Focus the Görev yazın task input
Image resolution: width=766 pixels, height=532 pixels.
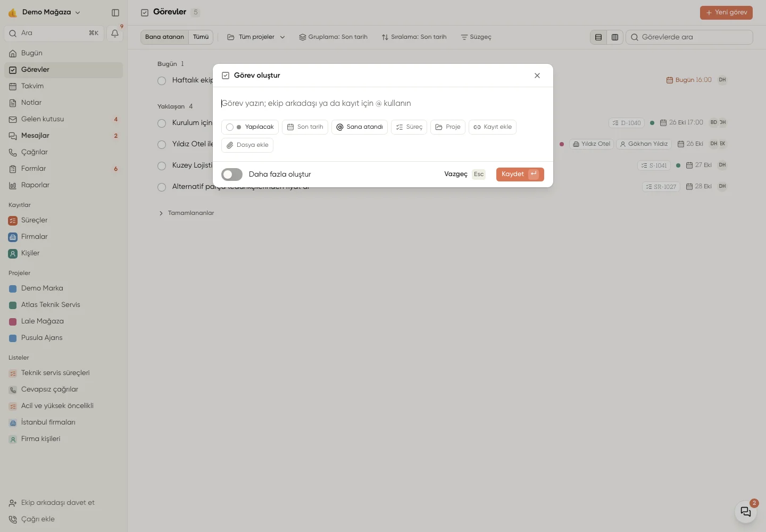382,104
